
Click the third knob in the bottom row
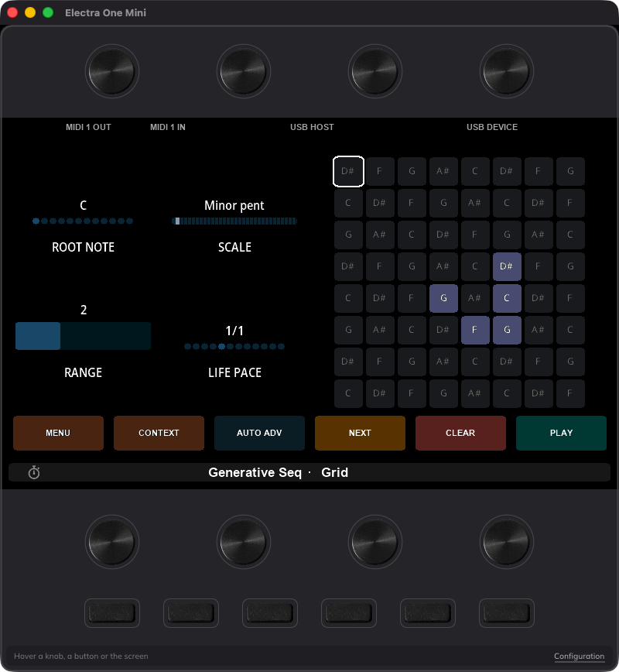coord(374,542)
